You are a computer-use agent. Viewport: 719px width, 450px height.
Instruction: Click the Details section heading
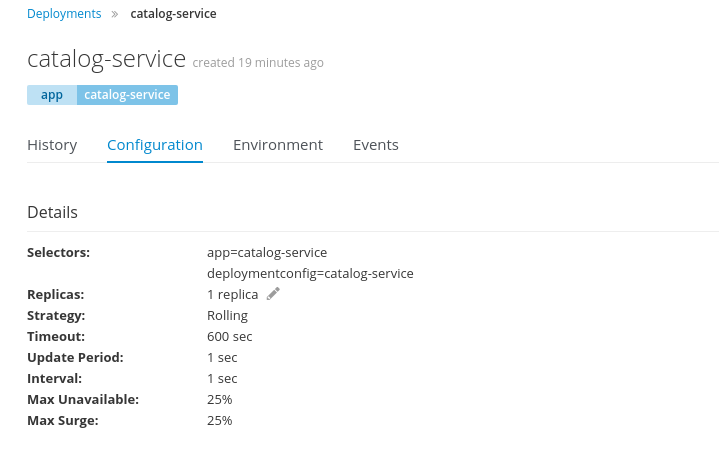[x=52, y=212]
